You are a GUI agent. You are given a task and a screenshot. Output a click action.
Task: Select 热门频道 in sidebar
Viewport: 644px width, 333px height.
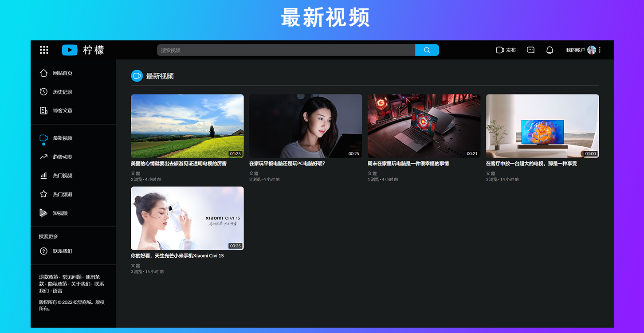pyautogui.click(x=63, y=195)
